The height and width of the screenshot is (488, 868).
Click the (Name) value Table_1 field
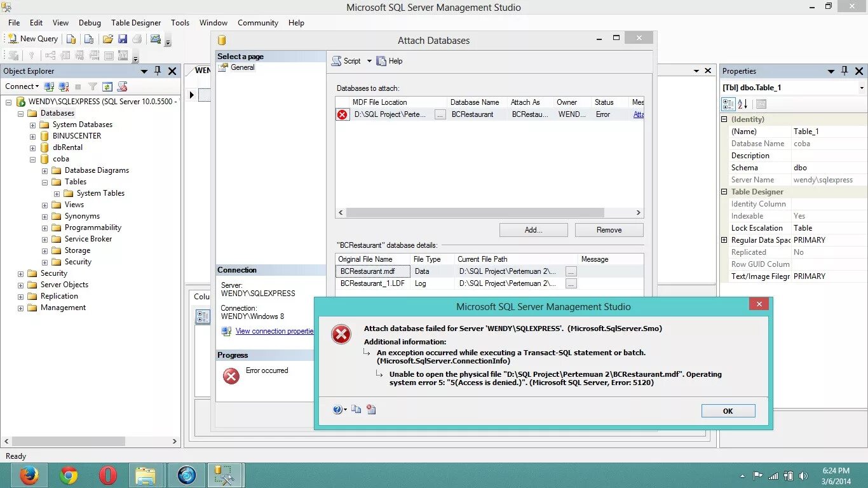[829, 132]
